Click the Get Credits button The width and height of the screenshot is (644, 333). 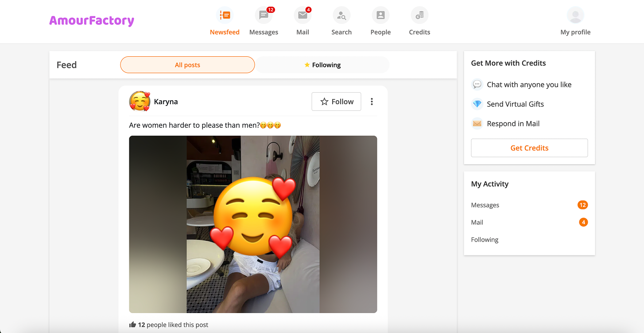[x=529, y=148]
